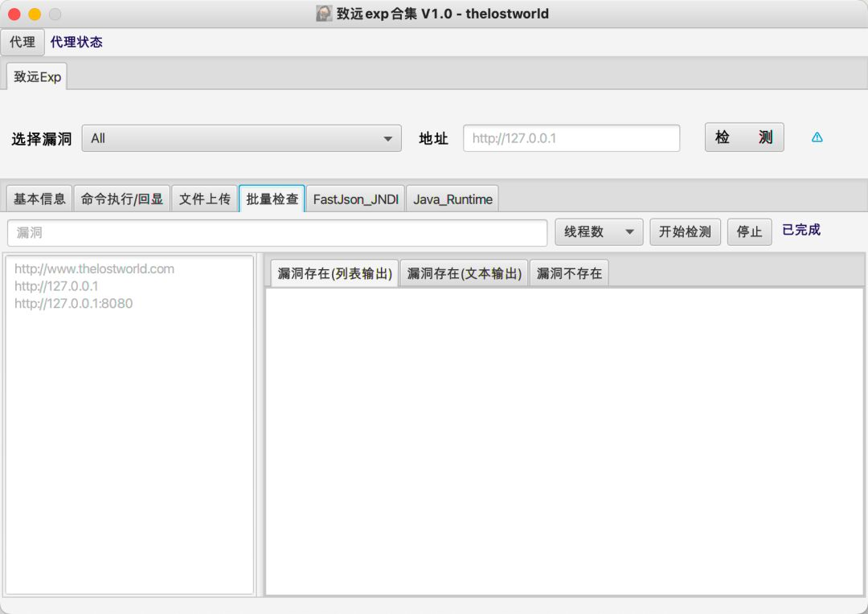Click the blue warning triangle icon
The width and height of the screenshot is (868, 614).
817,137
